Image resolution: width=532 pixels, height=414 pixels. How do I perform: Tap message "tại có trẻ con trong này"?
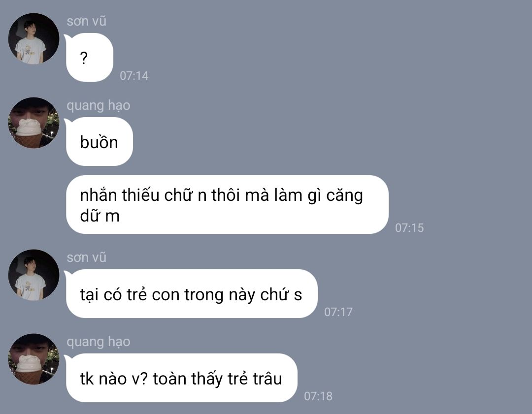click(191, 293)
